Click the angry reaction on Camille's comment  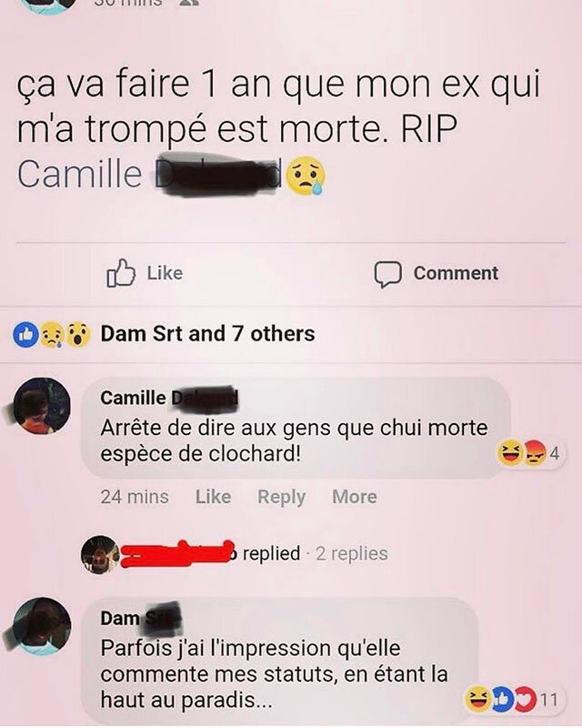tap(535, 452)
